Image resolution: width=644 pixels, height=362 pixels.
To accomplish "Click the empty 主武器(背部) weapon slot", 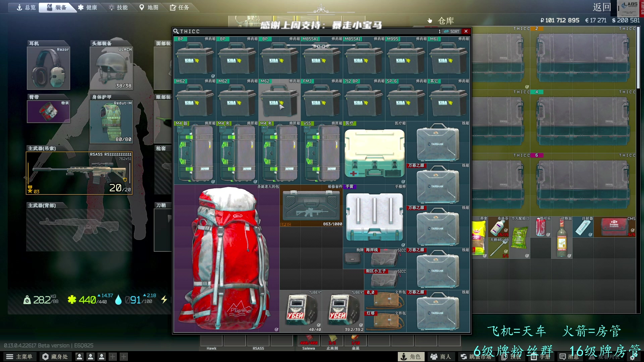I will (x=79, y=230).
